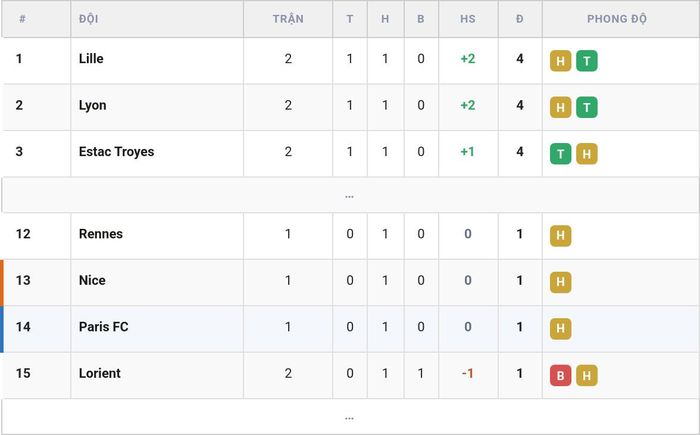Click Lorient's red B form badge
Image resolution: width=700 pixels, height=435 pixels.
560,375
